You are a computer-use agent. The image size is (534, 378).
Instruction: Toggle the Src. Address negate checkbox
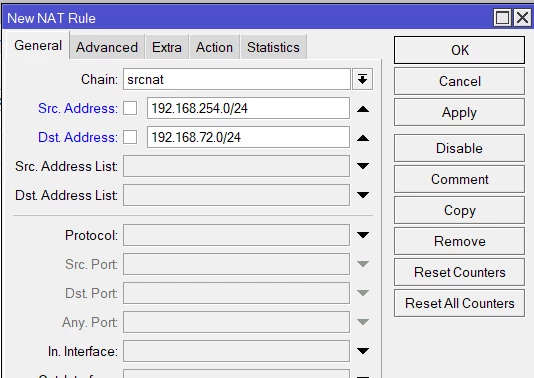point(130,108)
